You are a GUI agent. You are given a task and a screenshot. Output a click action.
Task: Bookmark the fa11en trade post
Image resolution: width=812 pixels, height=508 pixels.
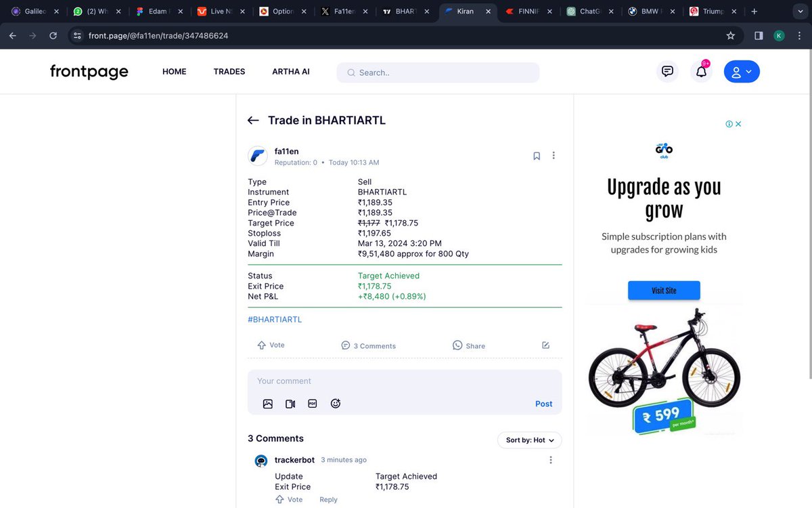537,156
